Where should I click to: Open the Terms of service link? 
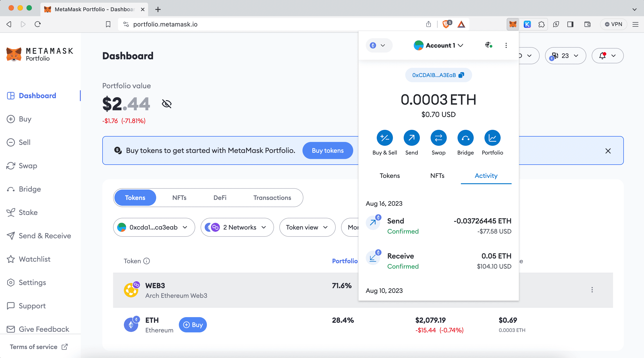(x=39, y=347)
